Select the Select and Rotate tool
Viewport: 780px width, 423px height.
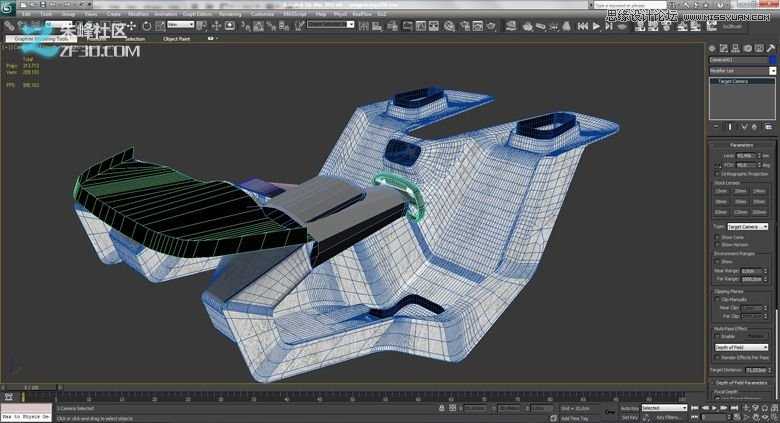tap(147, 26)
